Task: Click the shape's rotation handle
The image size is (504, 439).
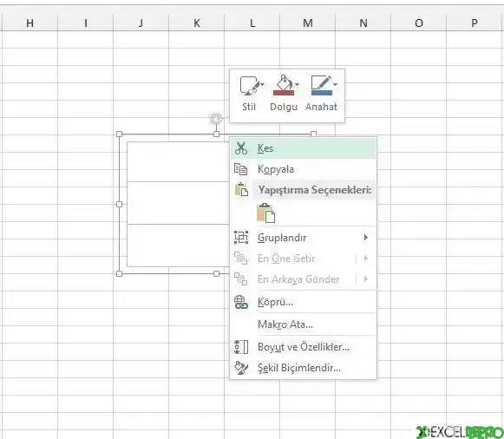Action: (216, 119)
